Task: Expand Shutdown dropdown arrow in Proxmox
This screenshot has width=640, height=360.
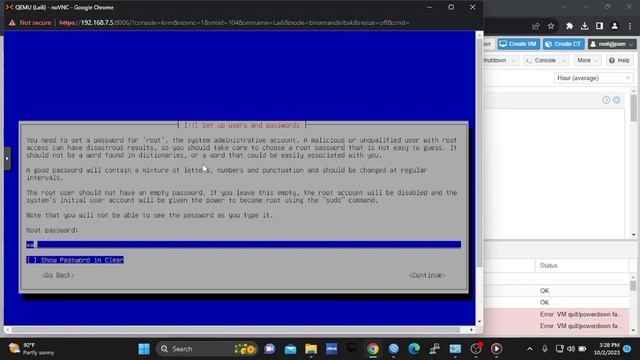Action: tap(513, 60)
